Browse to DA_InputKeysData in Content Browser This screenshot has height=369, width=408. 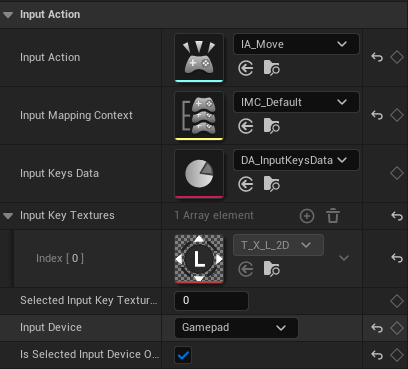coord(272,184)
